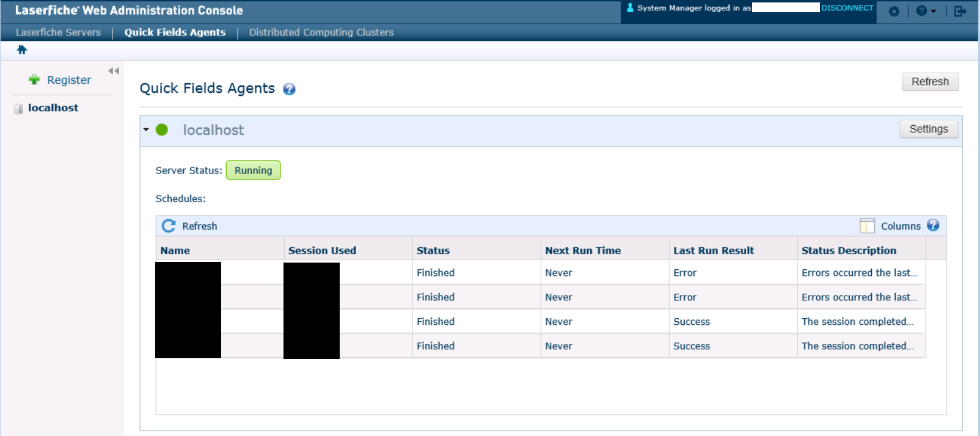Click the green status circle for localhost

click(x=162, y=129)
